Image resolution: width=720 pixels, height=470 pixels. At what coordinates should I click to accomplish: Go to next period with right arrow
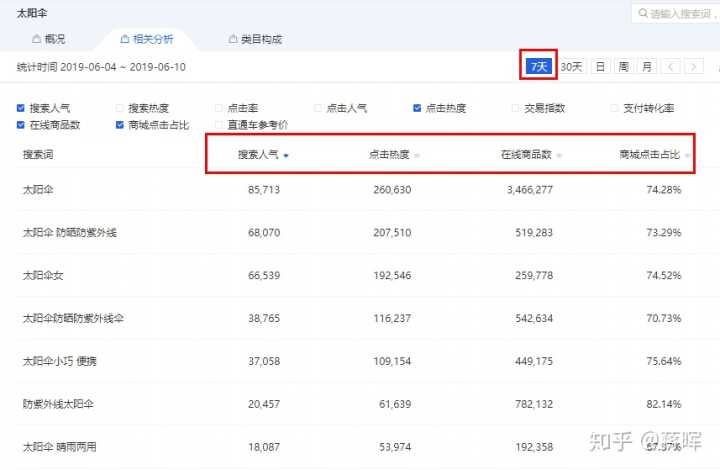click(694, 67)
